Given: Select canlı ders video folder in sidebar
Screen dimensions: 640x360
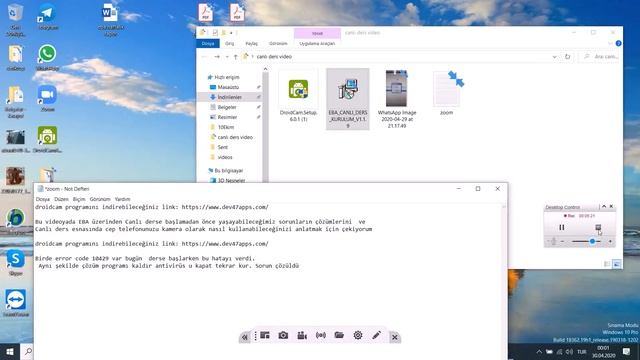Looking at the screenshot, I should (235, 137).
